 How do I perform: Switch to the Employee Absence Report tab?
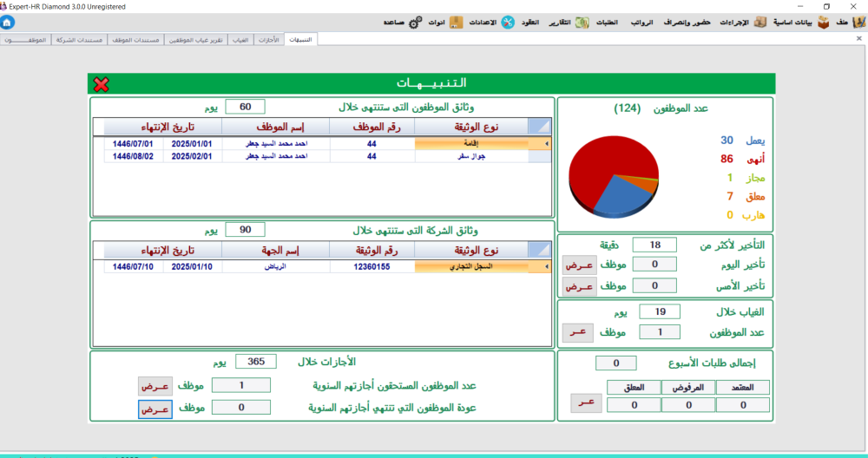[195, 40]
